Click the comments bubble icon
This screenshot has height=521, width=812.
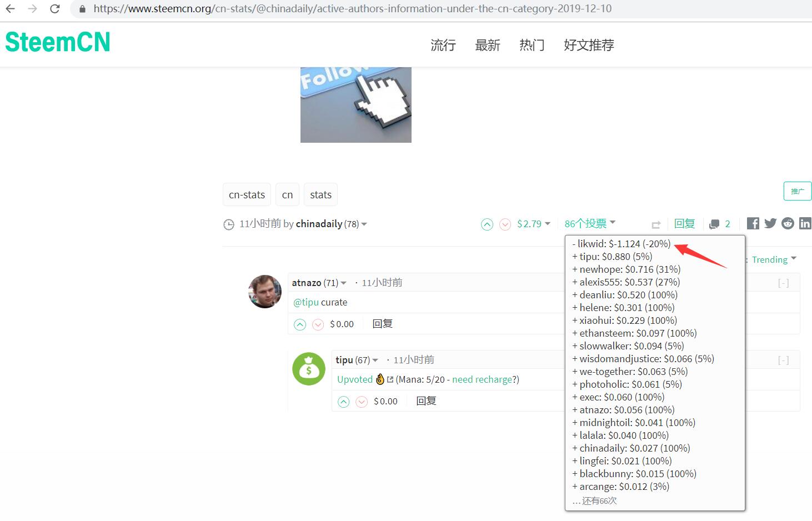[714, 224]
